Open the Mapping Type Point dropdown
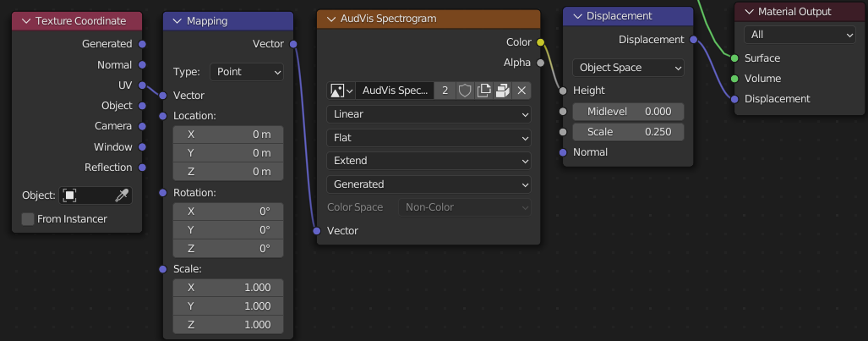868x341 pixels. click(x=246, y=72)
